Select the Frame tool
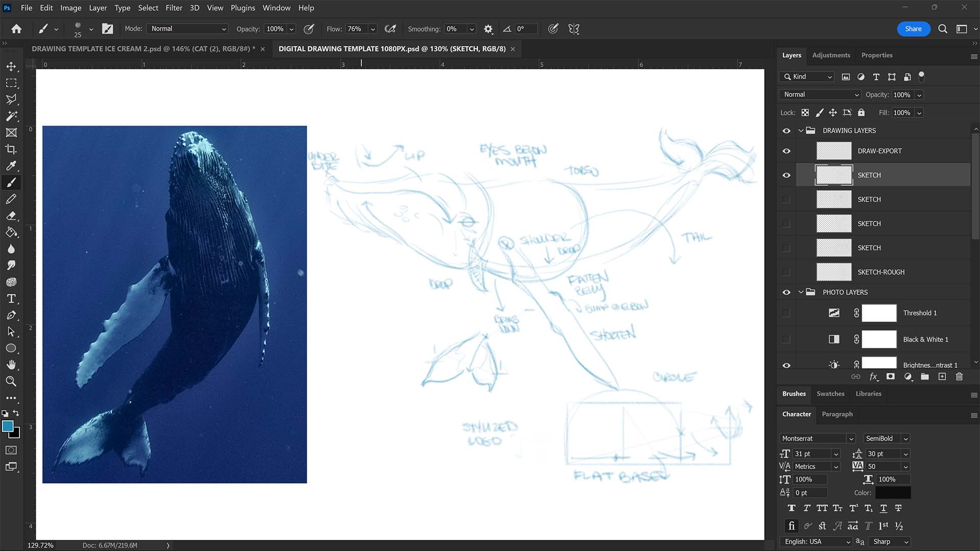 11,133
